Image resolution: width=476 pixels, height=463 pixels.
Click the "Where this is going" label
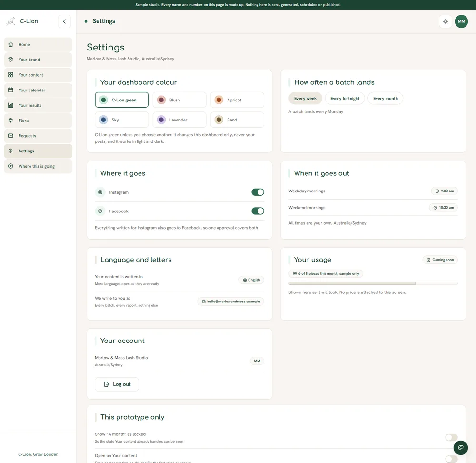[x=37, y=166]
